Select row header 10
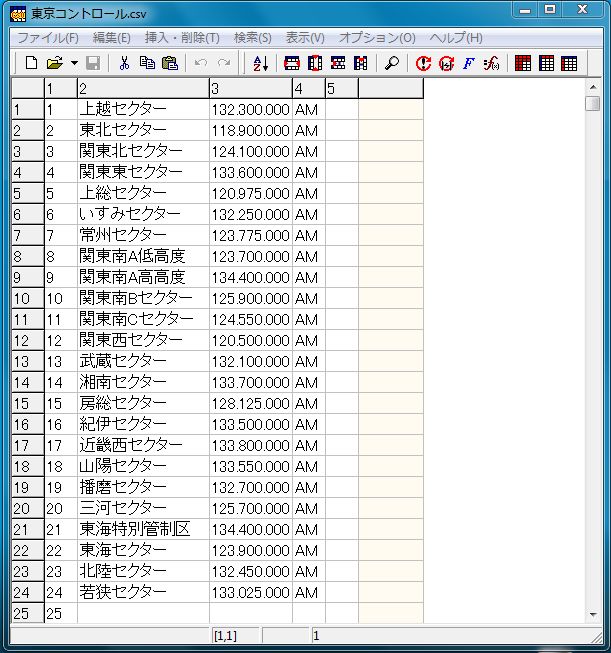Viewport: 611px width, 653px height. click(x=27, y=298)
